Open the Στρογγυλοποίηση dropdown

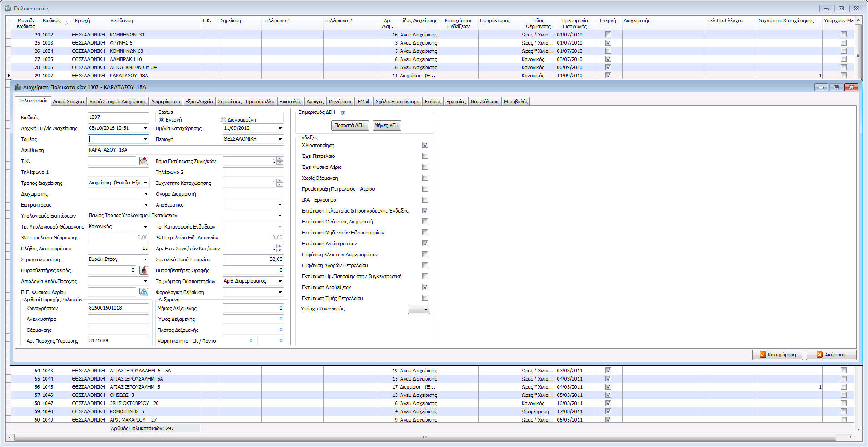pos(146,259)
